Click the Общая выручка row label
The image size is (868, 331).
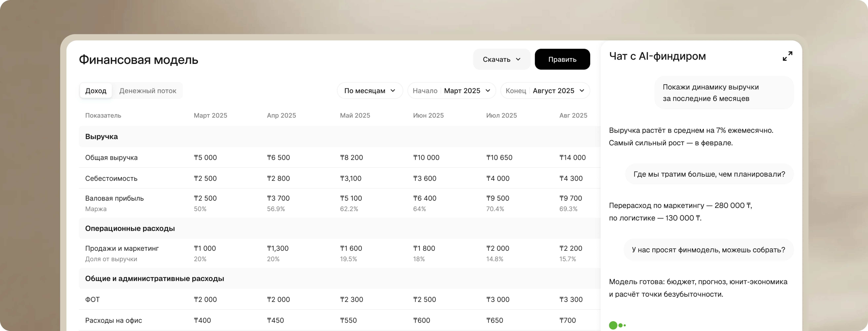111,158
